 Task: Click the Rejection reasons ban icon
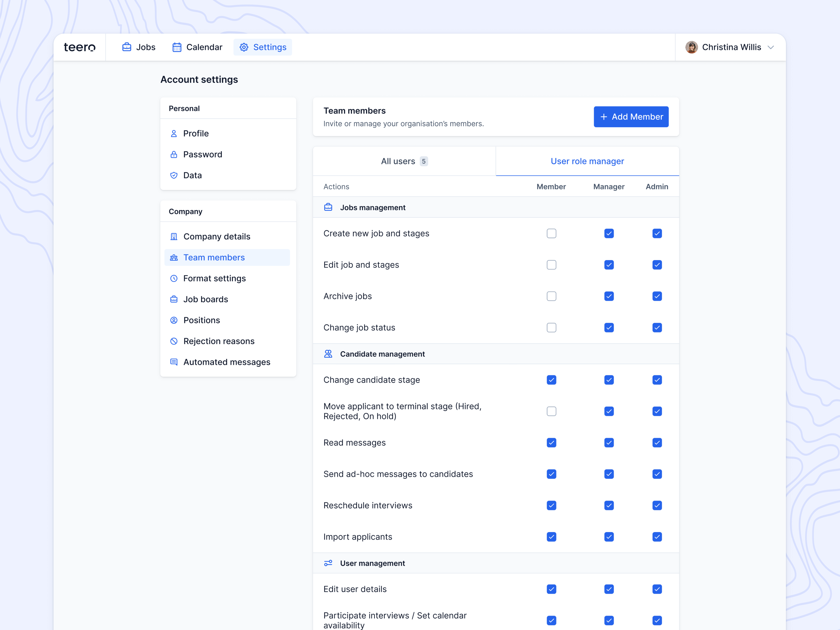click(174, 341)
